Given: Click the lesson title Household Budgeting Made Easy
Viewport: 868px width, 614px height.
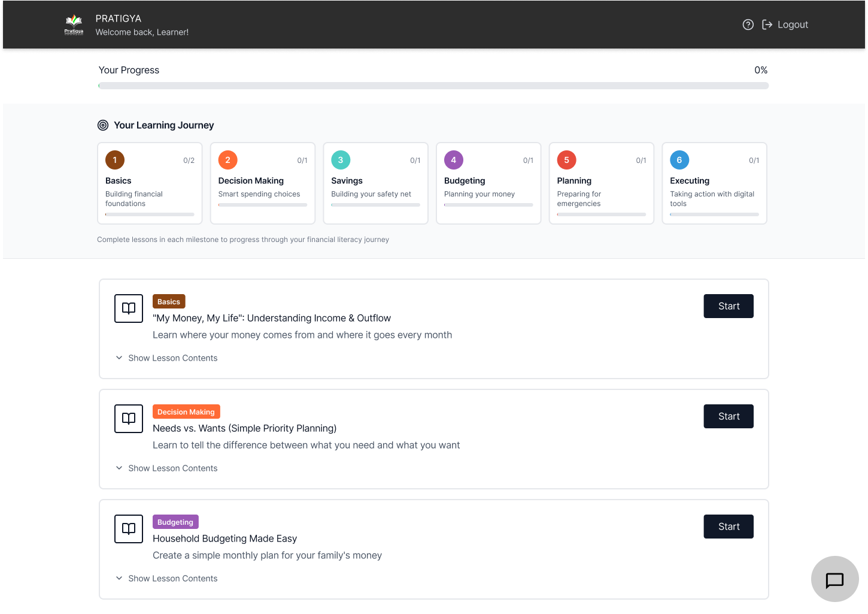Looking at the screenshot, I should (x=224, y=539).
